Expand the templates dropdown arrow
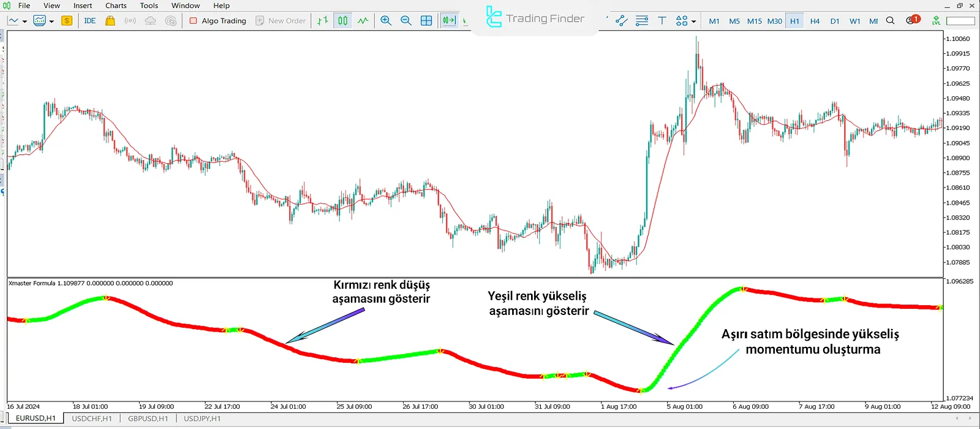 51,21
